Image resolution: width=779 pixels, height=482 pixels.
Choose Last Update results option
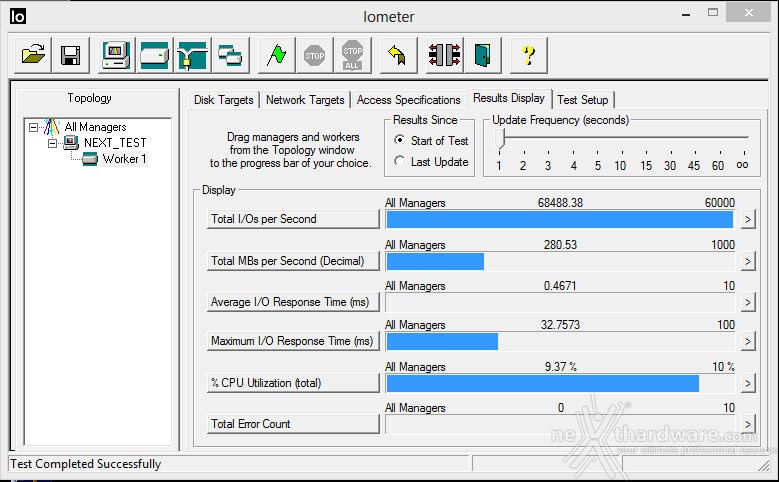coord(431,161)
